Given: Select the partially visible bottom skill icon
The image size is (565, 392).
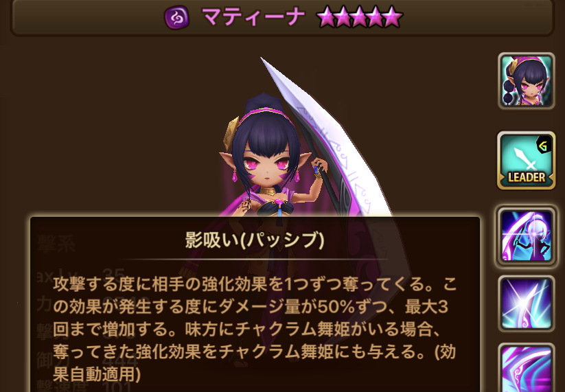Looking at the screenshot, I should [x=526, y=368].
